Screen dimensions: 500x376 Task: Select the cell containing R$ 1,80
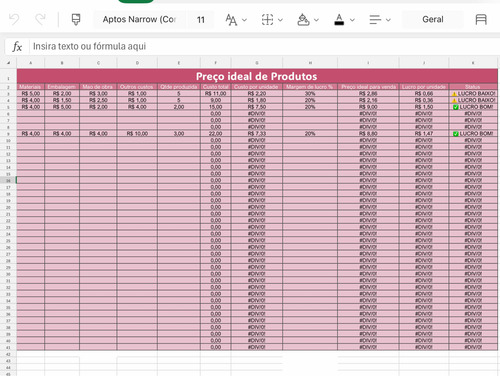coord(257,100)
